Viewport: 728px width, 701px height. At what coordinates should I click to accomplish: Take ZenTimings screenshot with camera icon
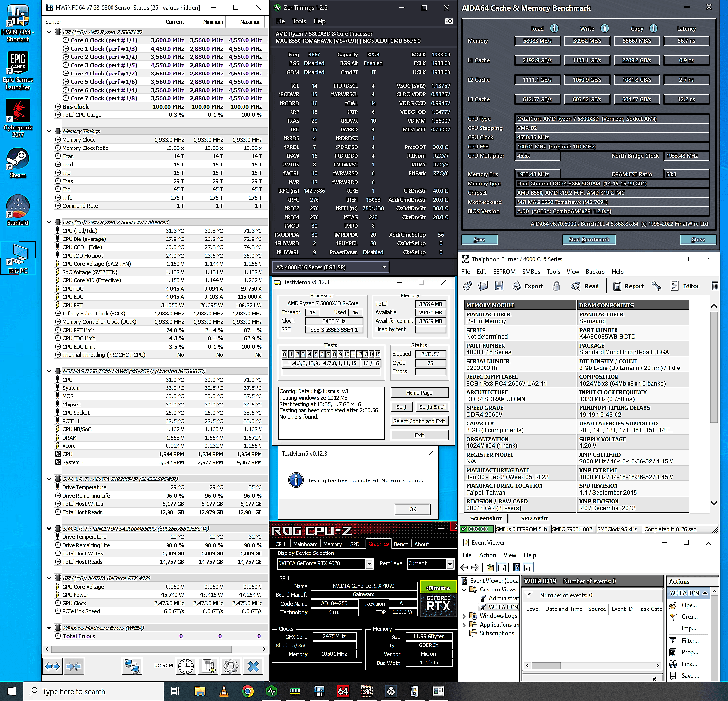[449, 21]
